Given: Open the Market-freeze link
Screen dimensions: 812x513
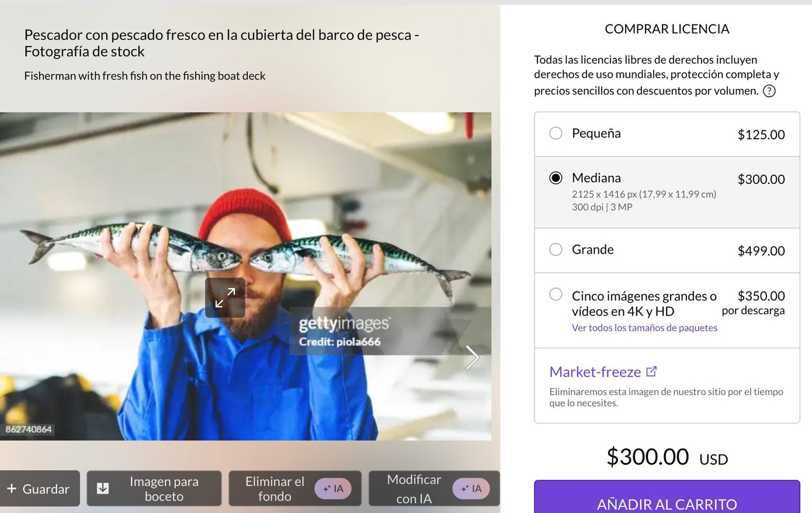Looking at the screenshot, I should pos(595,372).
